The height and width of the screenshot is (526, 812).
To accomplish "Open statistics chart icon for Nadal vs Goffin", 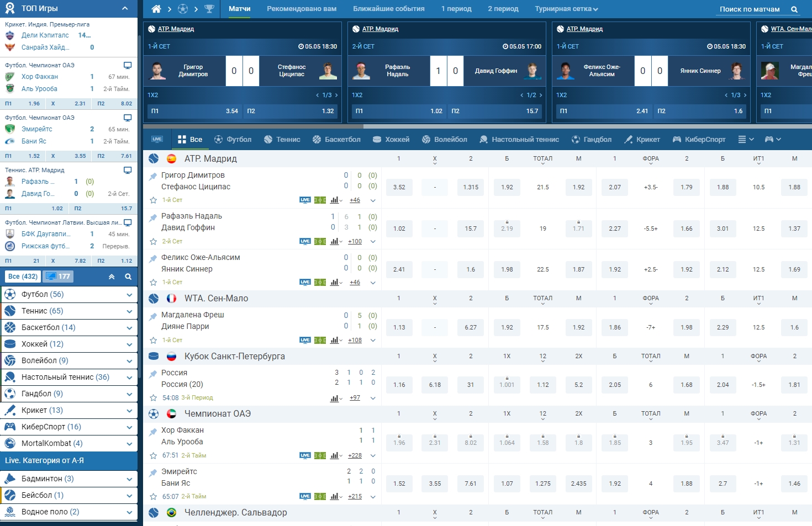I will (335, 241).
